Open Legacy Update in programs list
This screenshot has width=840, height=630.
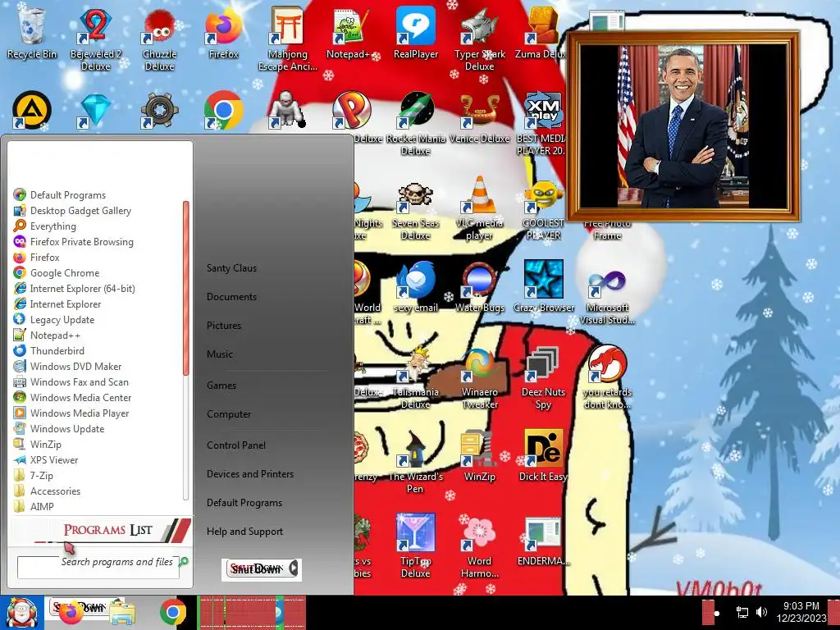(62, 319)
